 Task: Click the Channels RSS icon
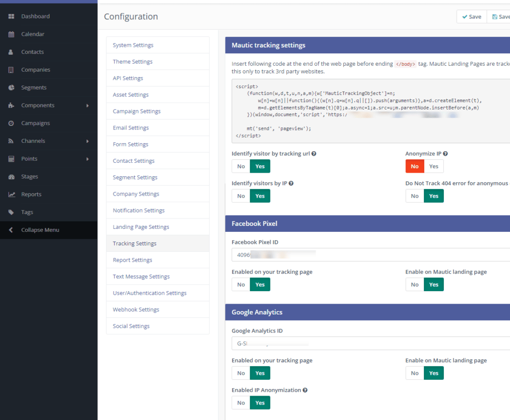pyautogui.click(x=11, y=141)
